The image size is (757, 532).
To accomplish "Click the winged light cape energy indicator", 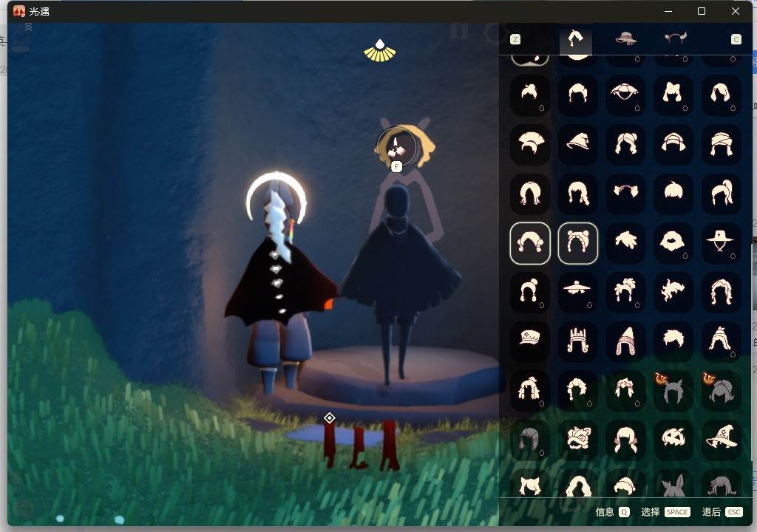I will click(380, 51).
